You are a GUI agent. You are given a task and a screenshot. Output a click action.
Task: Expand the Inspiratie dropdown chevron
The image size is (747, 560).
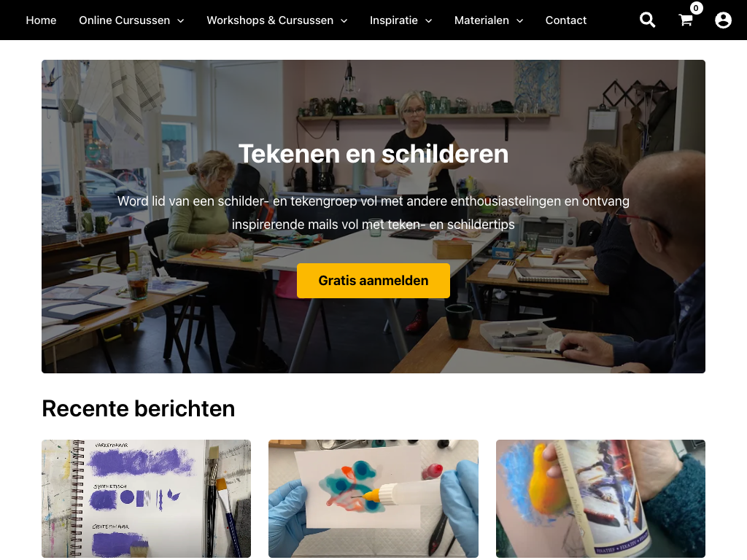point(428,21)
